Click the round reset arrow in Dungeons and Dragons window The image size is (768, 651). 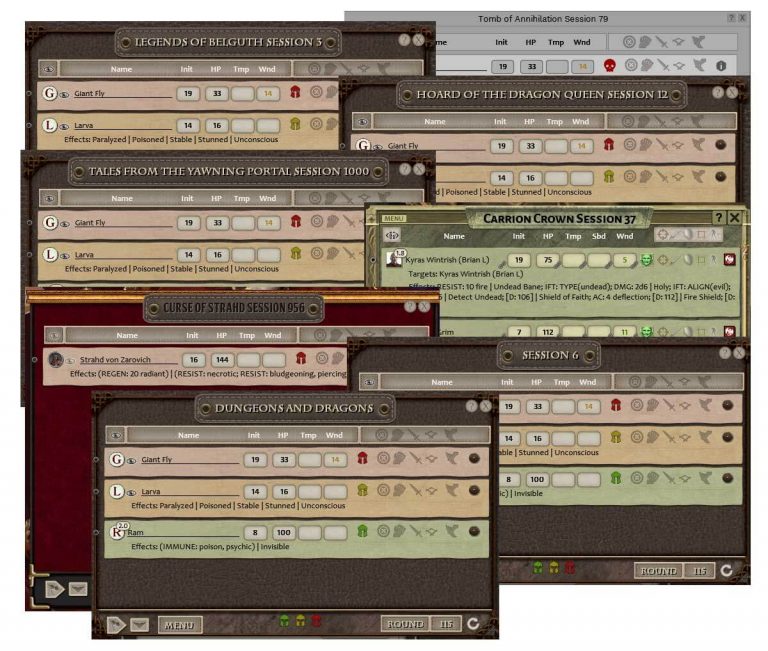click(x=473, y=624)
